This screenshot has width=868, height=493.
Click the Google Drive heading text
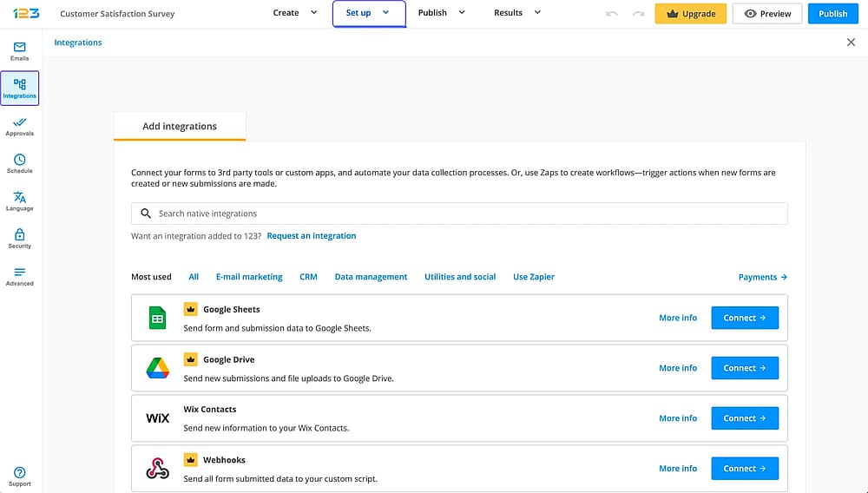pyautogui.click(x=228, y=359)
